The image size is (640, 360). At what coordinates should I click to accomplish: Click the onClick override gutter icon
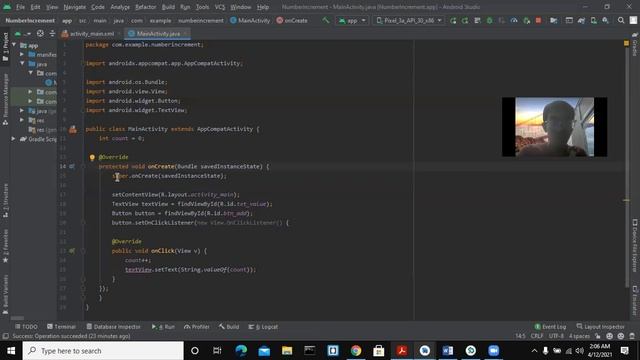tap(72, 251)
